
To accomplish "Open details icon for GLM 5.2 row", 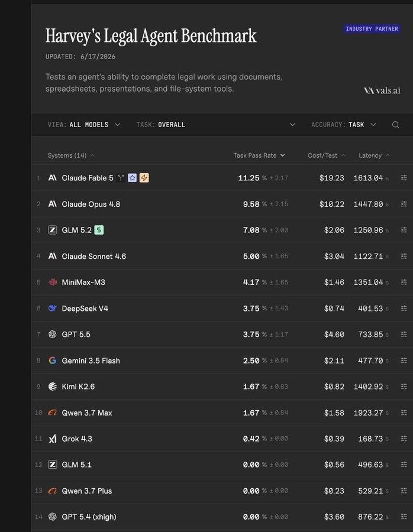I will (404, 230).
